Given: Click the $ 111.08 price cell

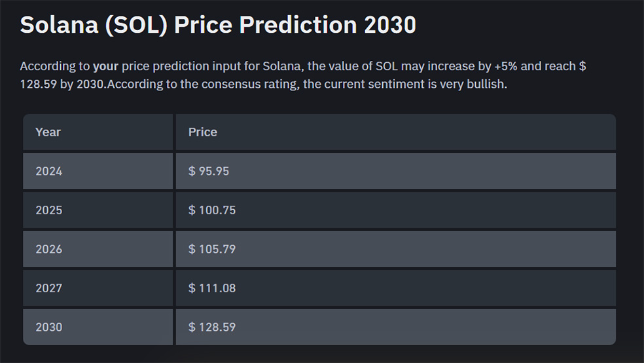Looking at the screenshot, I should click(396, 288).
